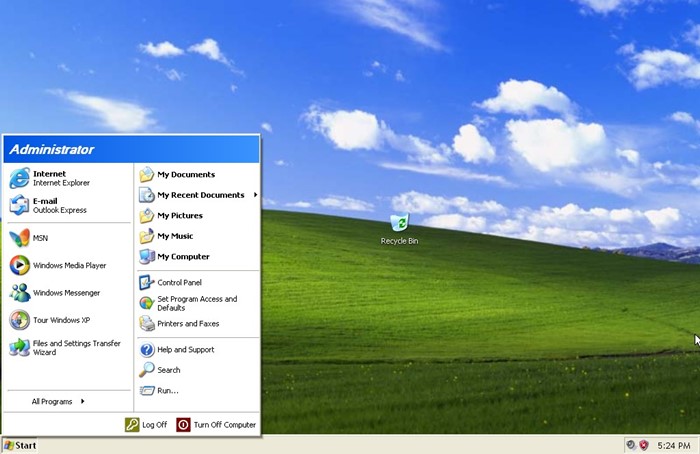Open My Music folder icon

coord(146,236)
